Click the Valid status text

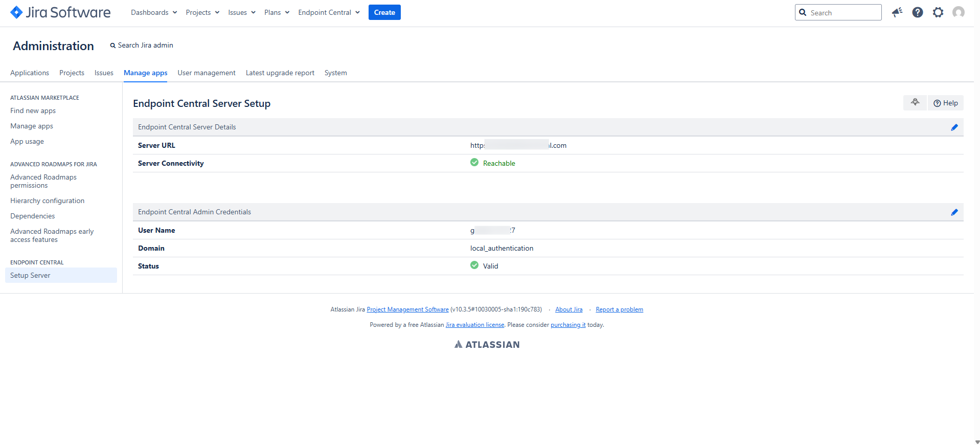[x=490, y=266]
